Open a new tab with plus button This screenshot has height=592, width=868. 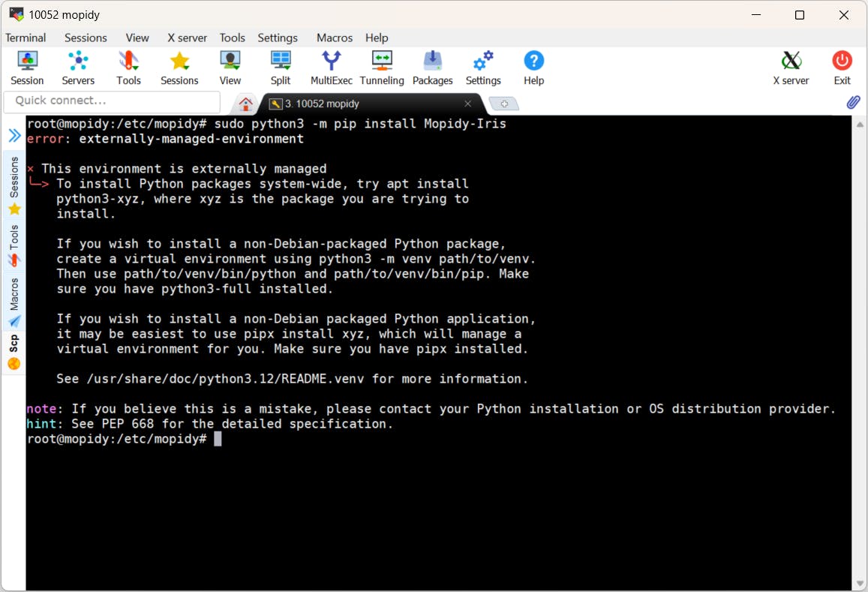pyautogui.click(x=504, y=104)
